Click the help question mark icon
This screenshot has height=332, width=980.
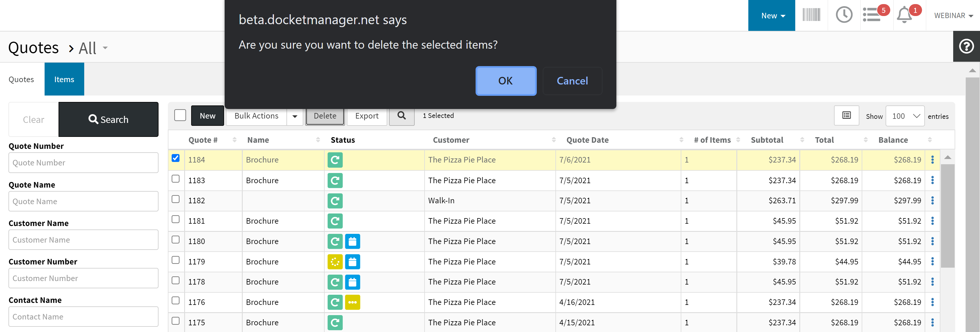tap(966, 46)
